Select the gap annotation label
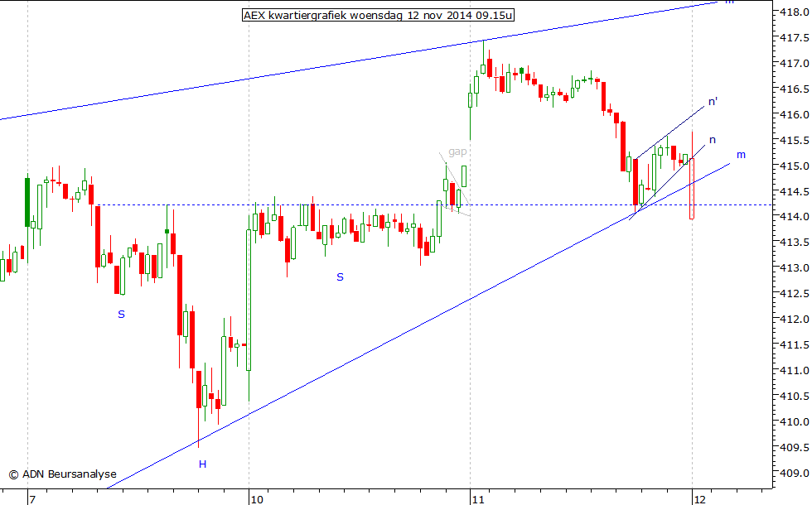This screenshot has width=812, height=505. (457, 152)
